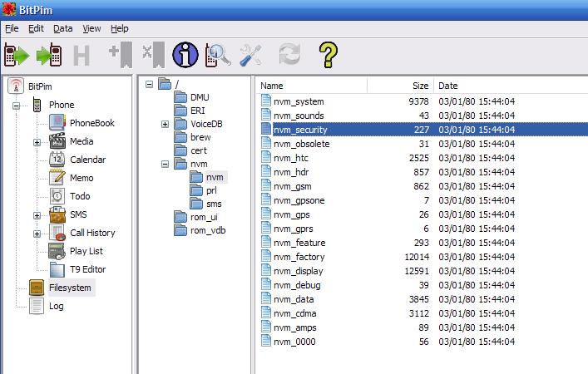The image size is (588, 374).
Task: Click the yellow question mark help icon
Action: pyautogui.click(x=327, y=55)
